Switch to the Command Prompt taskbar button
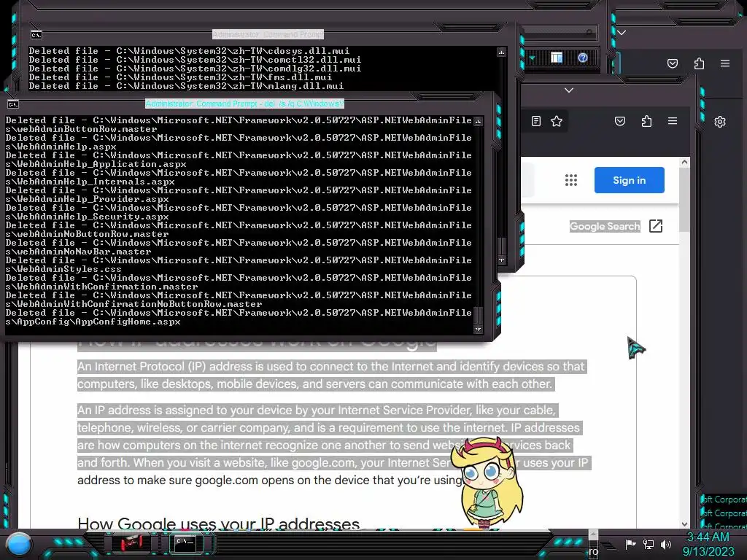This screenshot has height=560, width=747. click(185, 542)
